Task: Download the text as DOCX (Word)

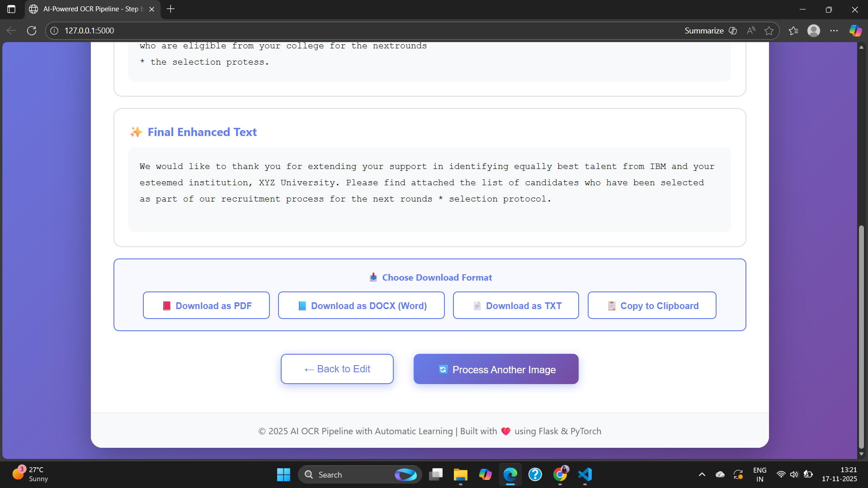Action: coord(361,306)
